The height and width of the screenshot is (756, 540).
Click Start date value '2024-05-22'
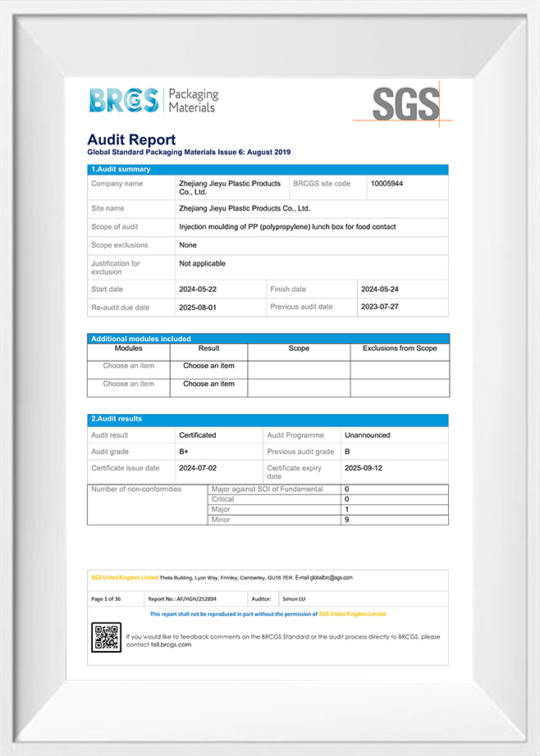click(x=198, y=289)
